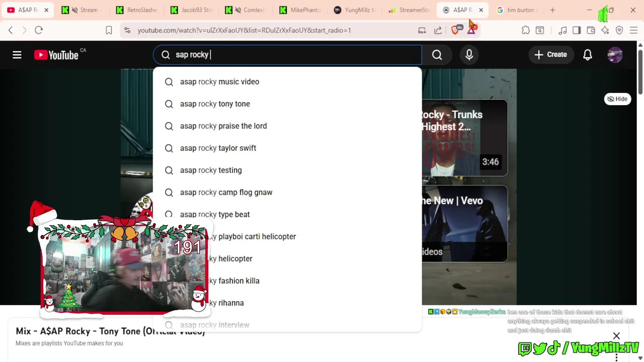
Task: Switch to the MikePhantom tab
Action: point(300,10)
